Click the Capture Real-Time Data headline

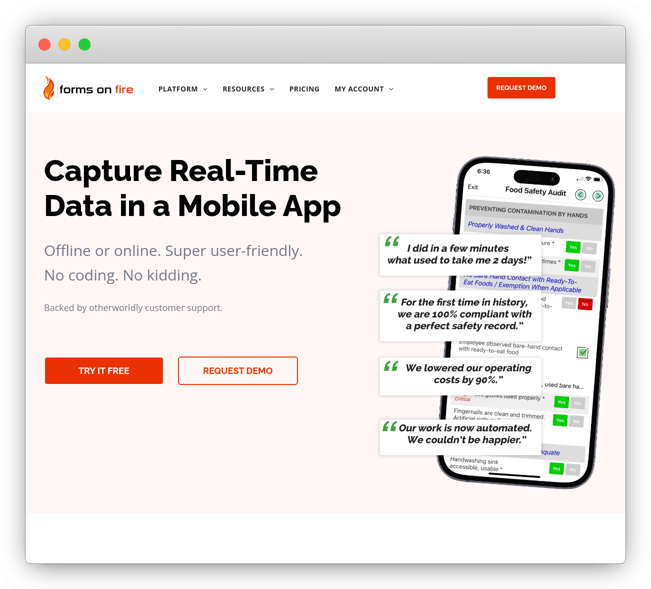tap(192, 188)
